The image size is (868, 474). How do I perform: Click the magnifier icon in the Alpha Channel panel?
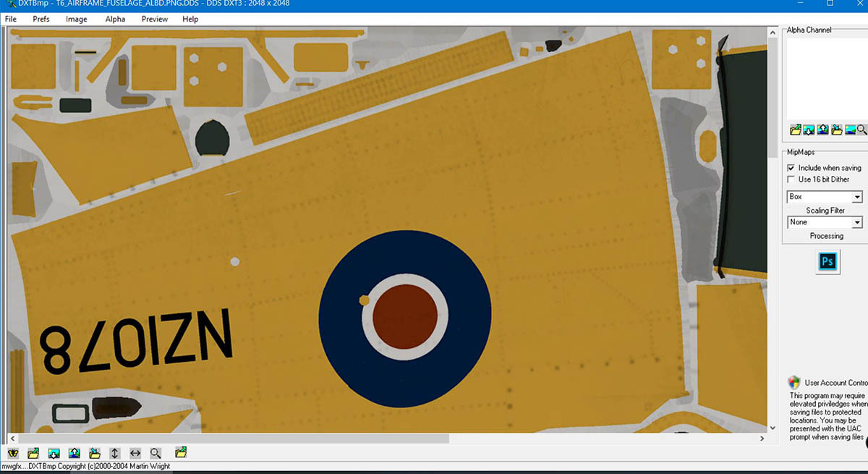pos(862,130)
